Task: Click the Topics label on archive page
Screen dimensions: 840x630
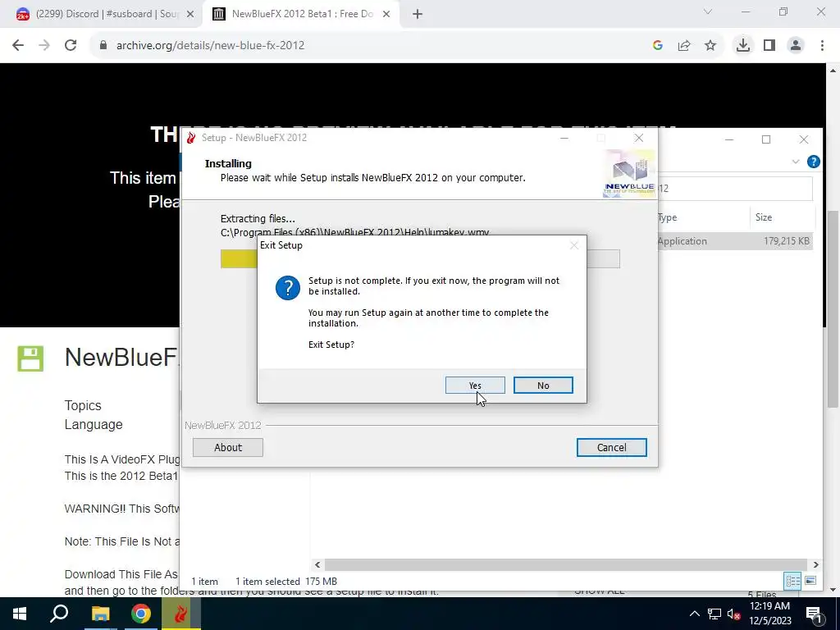Action: pos(83,405)
